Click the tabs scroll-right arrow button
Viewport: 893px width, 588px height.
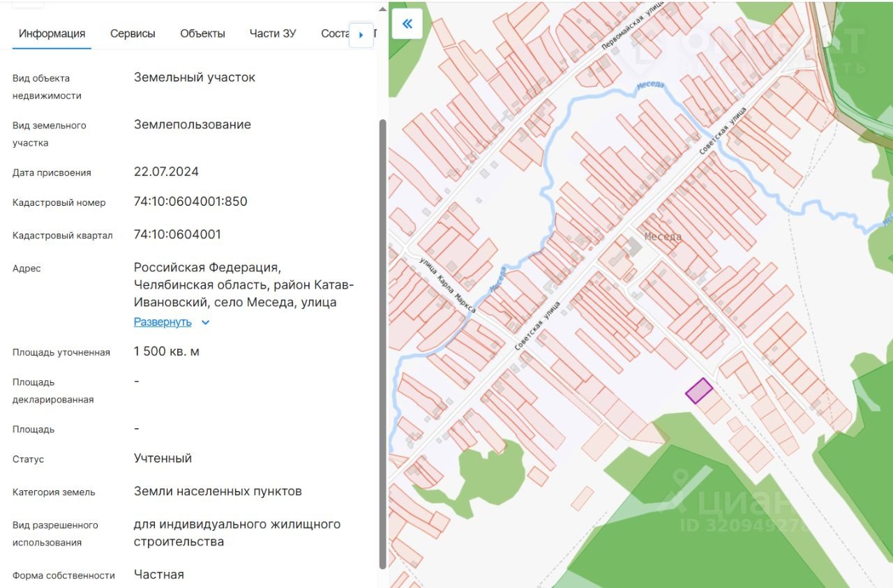tap(361, 34)
